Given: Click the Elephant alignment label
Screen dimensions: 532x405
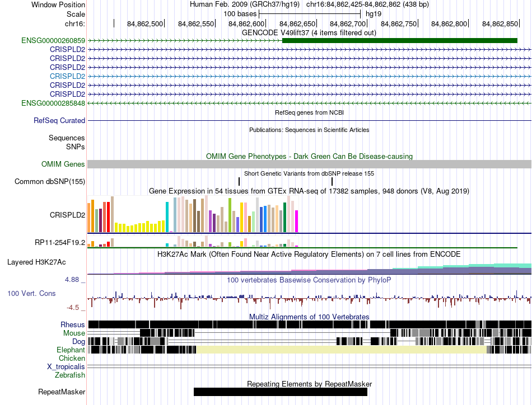Looking at the screenshot, I should coord(70,350).
